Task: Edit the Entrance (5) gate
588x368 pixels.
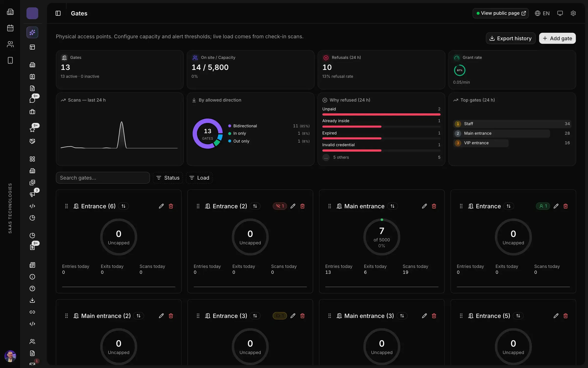Action: click(556, 316)
